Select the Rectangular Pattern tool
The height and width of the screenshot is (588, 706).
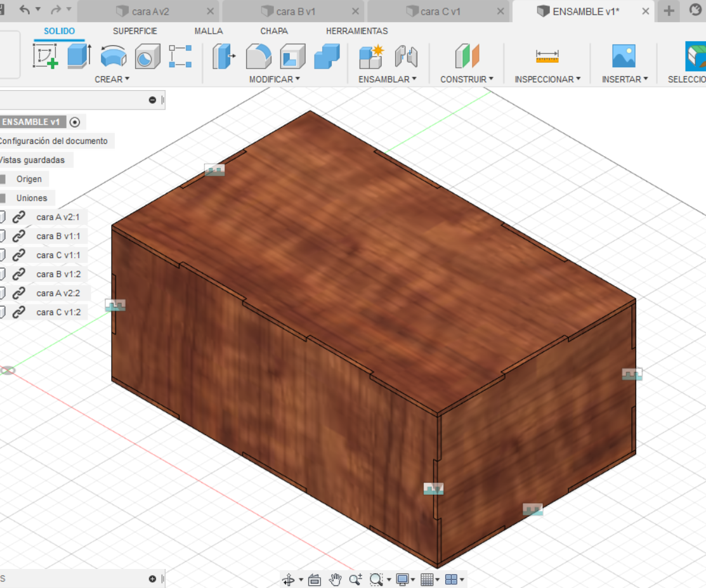(180, 56)
